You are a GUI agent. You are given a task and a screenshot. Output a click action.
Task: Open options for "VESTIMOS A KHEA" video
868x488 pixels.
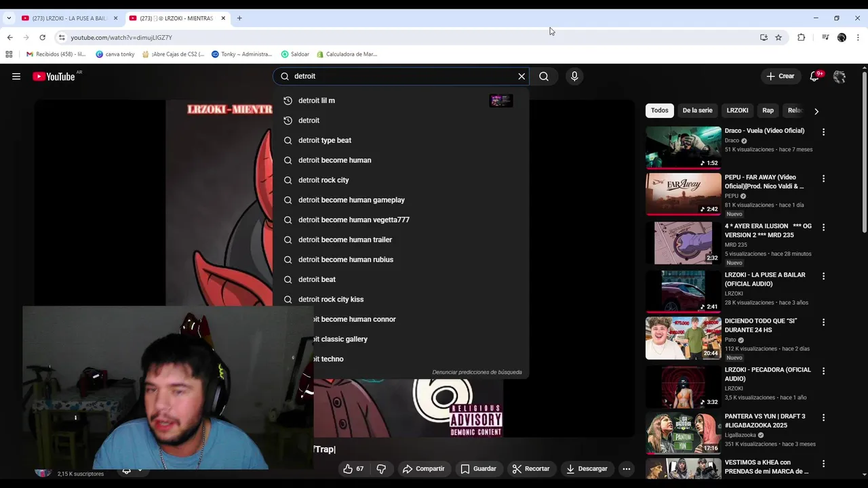pos(823,464)
